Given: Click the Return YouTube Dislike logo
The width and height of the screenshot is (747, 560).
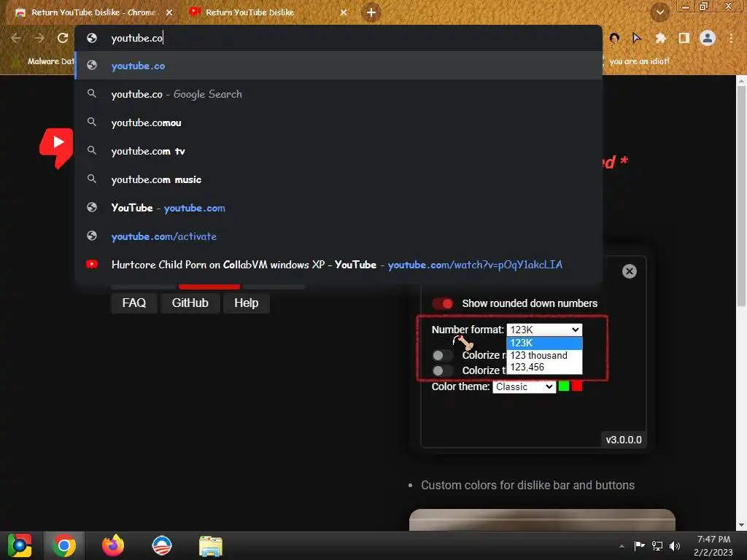Looking at the screenshot, I should coord(56,147).
